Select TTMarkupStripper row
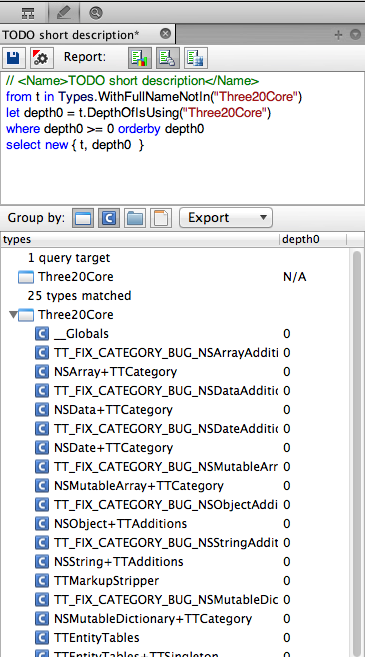 (x=176, y=581)
